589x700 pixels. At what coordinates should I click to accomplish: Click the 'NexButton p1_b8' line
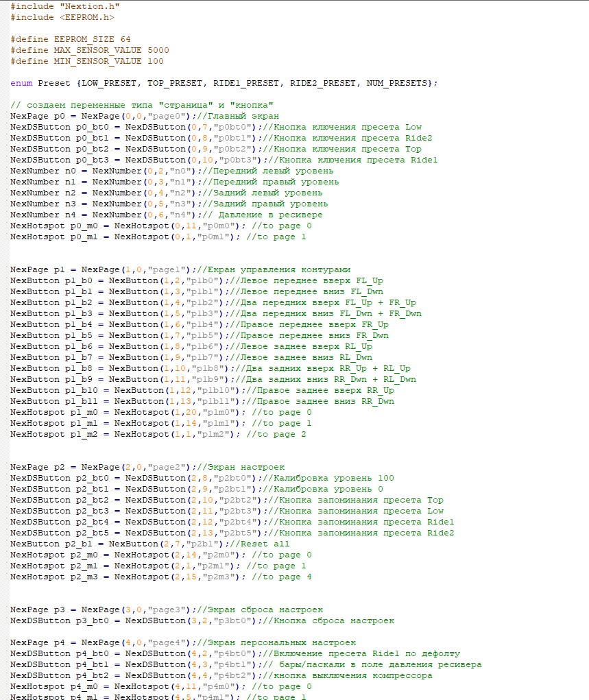(x=211, y=368)
